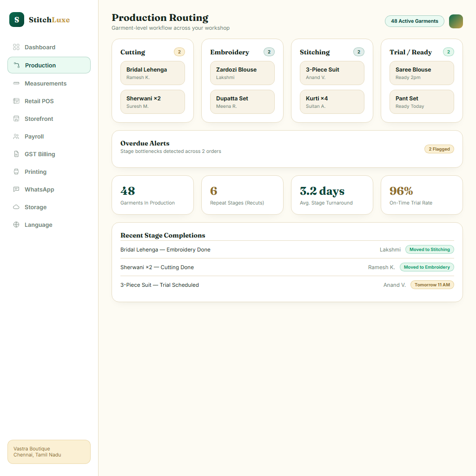This screenshot has height=476, width=476.
Task: Click the Storage cloud icon
Action: pos(16,207)
